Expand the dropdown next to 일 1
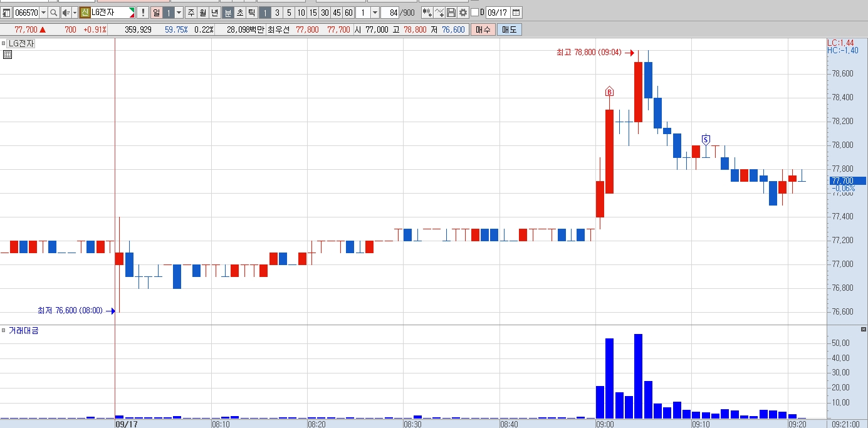The image size is (868, 428). coord(179,13)
